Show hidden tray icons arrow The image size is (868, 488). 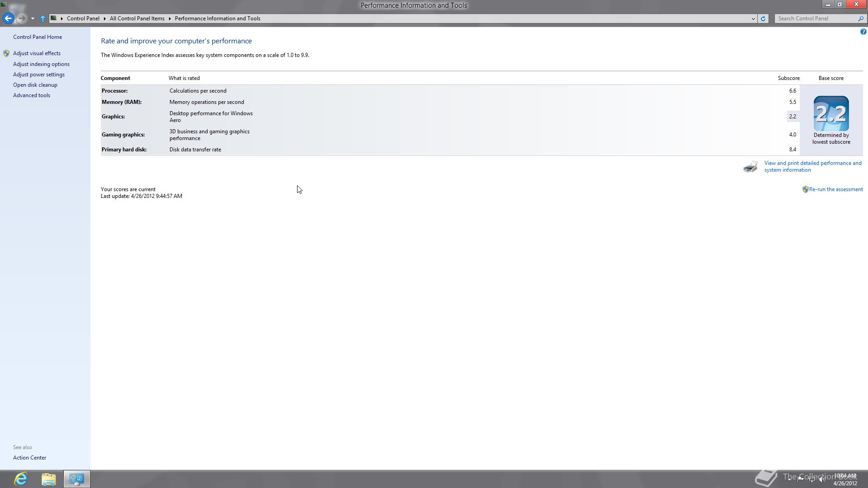(x=790, y=479)
